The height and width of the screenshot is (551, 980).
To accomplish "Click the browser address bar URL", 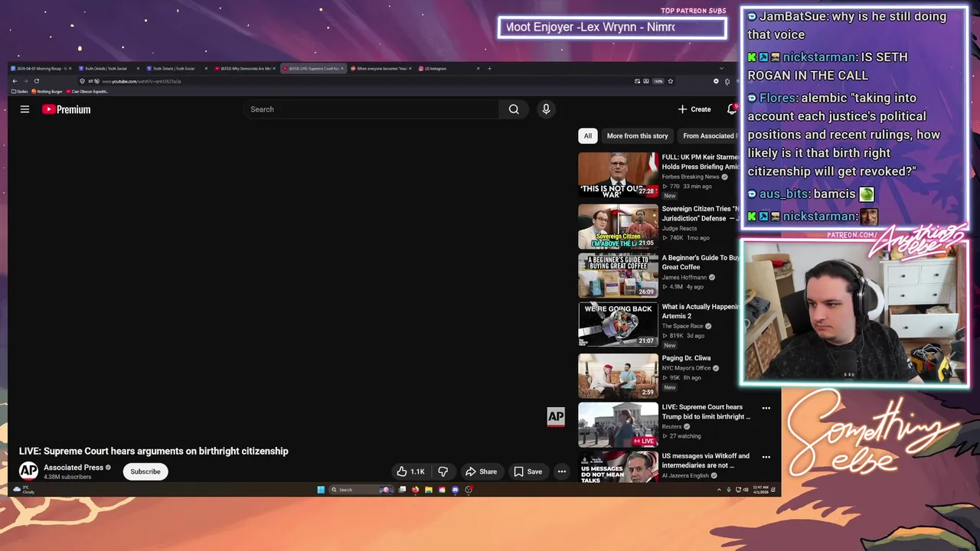I will pos(142,81).
